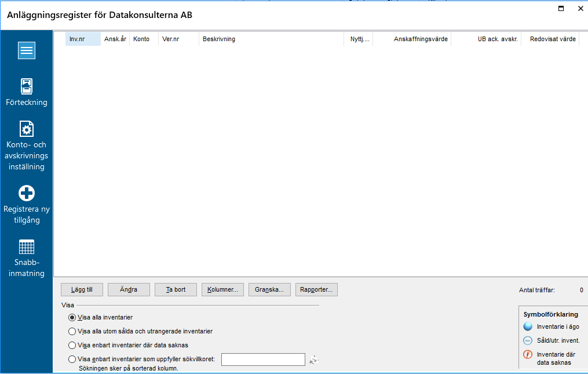Click the Symbolförklaring heading
588x374 pixels.
point(550,314)
